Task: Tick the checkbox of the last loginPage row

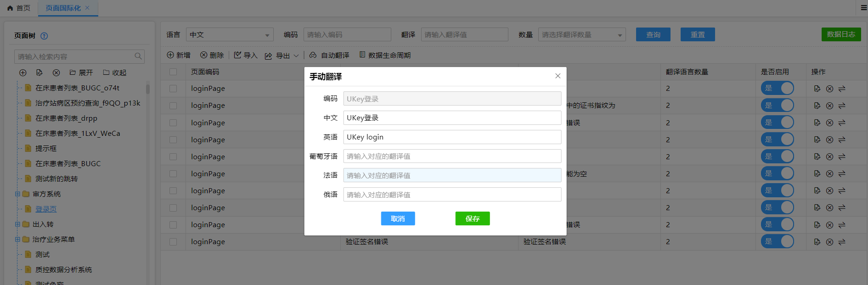Action: 173,242
